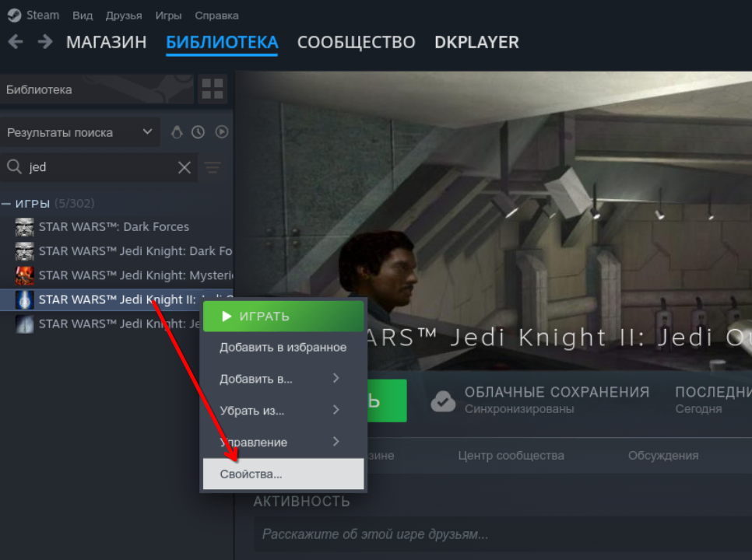Go forward using the right arrow

45,42
